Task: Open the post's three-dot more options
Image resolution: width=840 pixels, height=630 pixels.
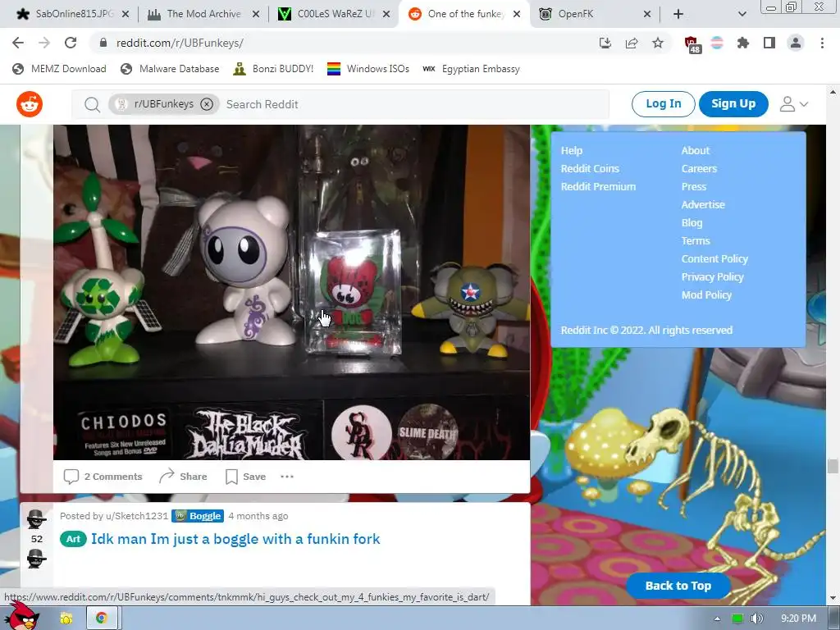Action: [287, 477]
